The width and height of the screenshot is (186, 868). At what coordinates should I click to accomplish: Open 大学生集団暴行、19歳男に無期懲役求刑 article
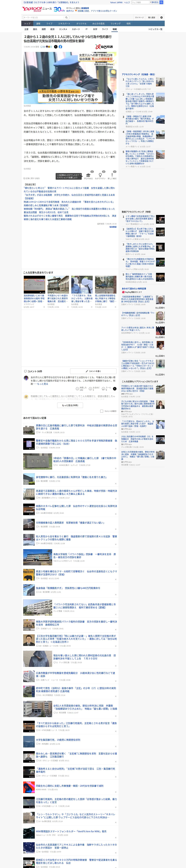tap(58, 740)
